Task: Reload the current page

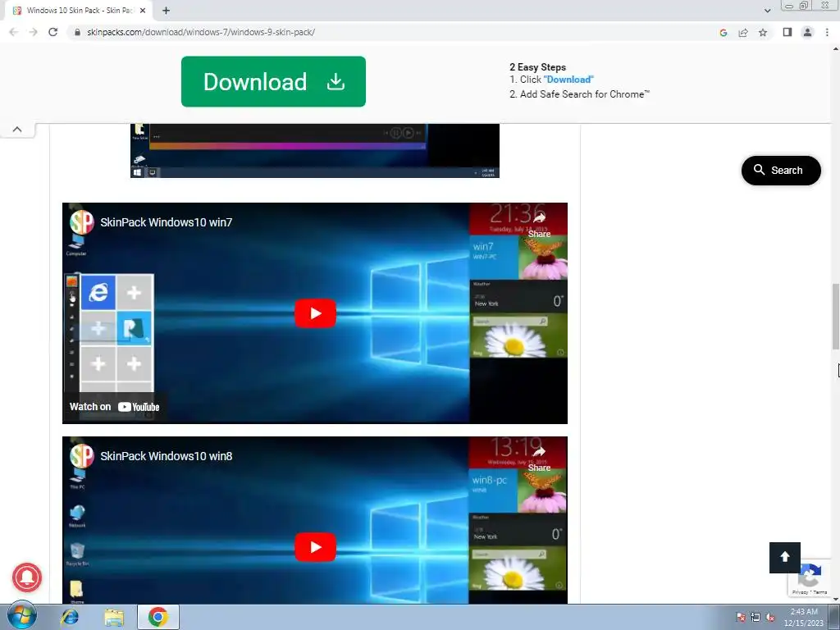Action: [52, 32]
